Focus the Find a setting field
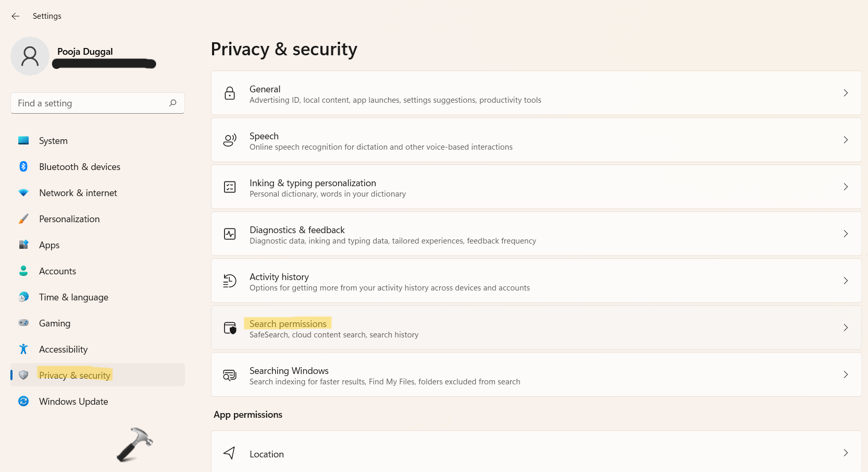The height and width of the screenshot is (472, 868). pyautogui.click(x=97, y=103)
